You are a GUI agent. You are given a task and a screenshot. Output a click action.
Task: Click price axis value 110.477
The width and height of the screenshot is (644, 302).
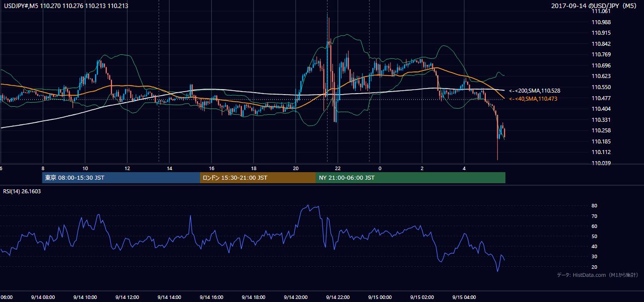point(601,98)
